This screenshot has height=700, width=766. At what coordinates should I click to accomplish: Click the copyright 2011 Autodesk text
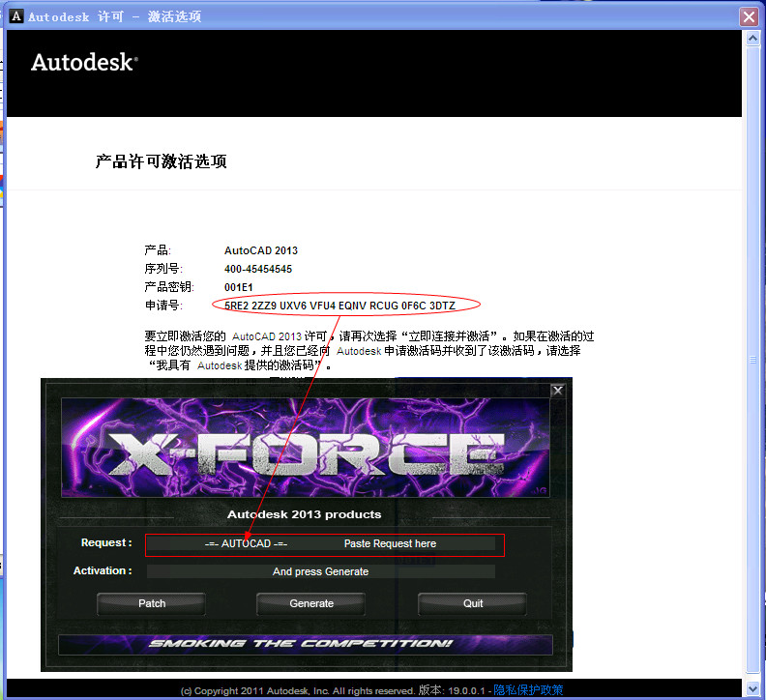click(x=298, y=690)
